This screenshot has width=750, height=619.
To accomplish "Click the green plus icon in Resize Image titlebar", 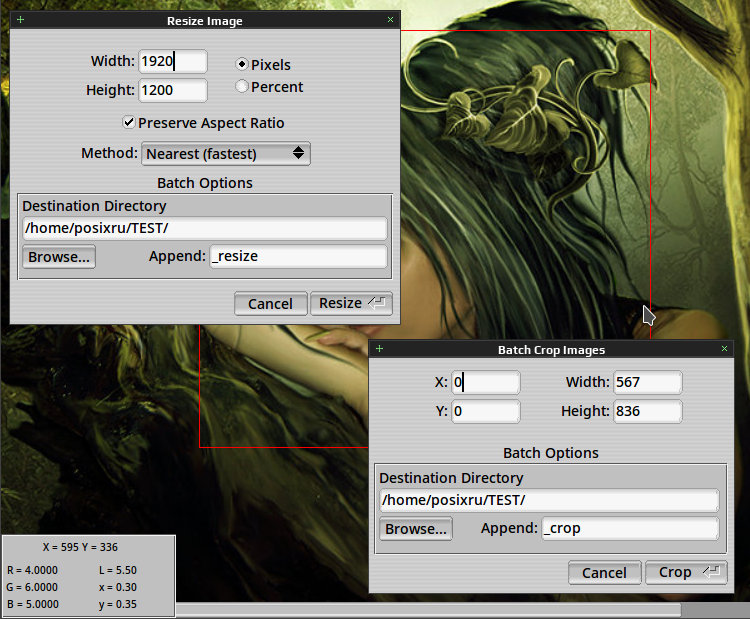I will pos(20,20).
